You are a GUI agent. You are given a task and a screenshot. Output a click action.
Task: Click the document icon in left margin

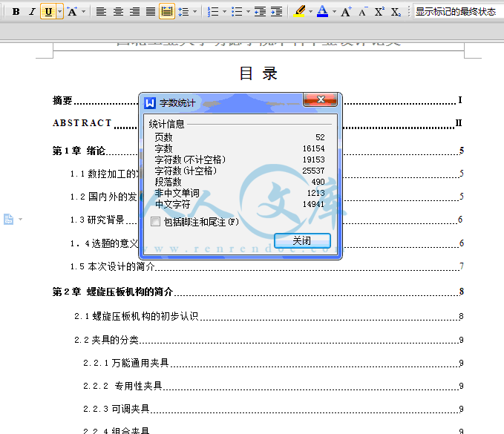(x=9, y=220)
